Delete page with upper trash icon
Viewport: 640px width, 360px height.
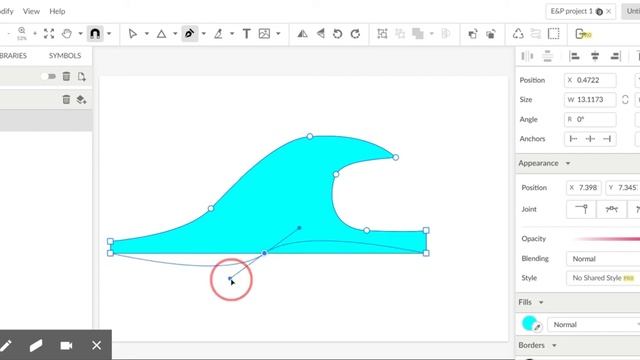[66, 76]
